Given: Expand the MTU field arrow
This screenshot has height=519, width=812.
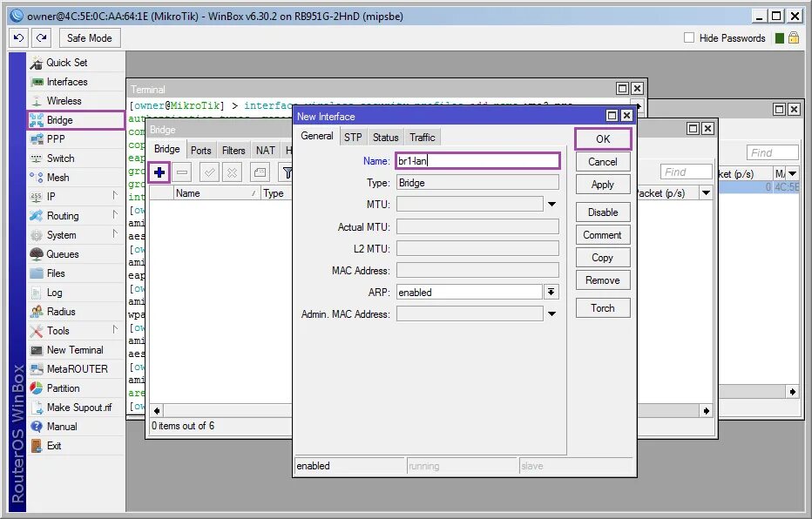Looking at the screenshot, I should pos(552,204).
